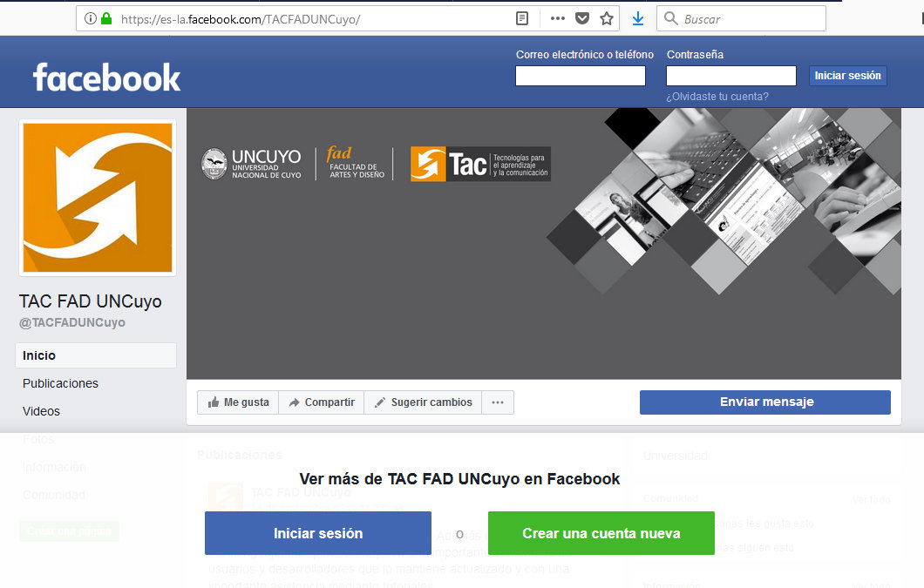Share the page with Compartir
924x588 pixels.
(321, 402)
